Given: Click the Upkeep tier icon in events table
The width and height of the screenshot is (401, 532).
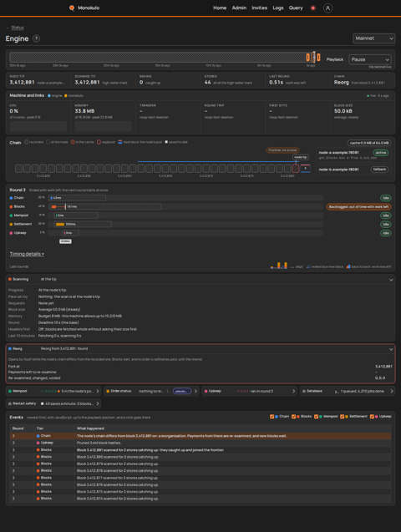Looking at the screenshot, I should 38,443.
